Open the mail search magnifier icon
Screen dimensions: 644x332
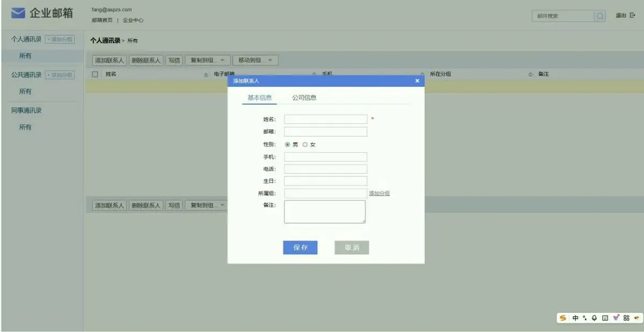coord(599,16)
